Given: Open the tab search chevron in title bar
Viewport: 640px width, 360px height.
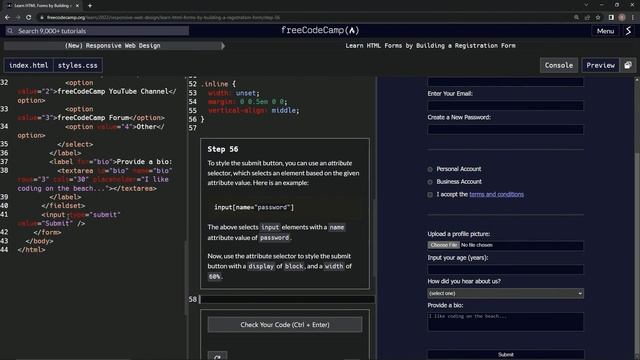Looking at the screenshot, I should (x=586, y=5).
